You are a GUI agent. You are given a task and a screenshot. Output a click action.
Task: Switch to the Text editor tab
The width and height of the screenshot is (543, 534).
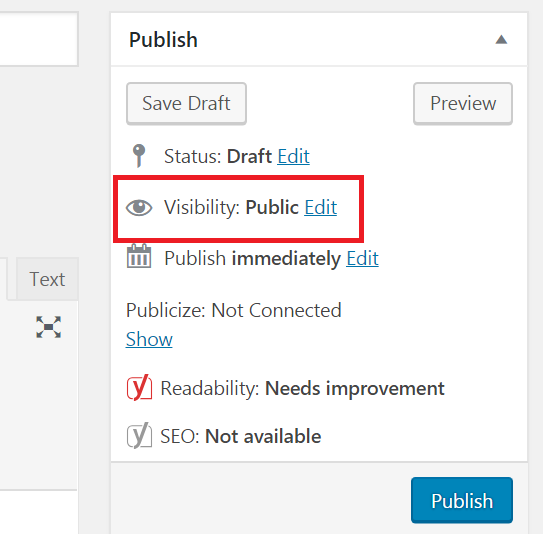(x=47, y=279)
